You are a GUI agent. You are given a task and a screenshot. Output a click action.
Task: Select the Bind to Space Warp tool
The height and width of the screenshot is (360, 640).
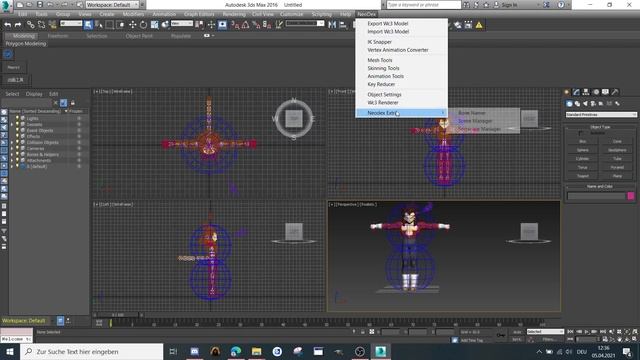[52, 25]
